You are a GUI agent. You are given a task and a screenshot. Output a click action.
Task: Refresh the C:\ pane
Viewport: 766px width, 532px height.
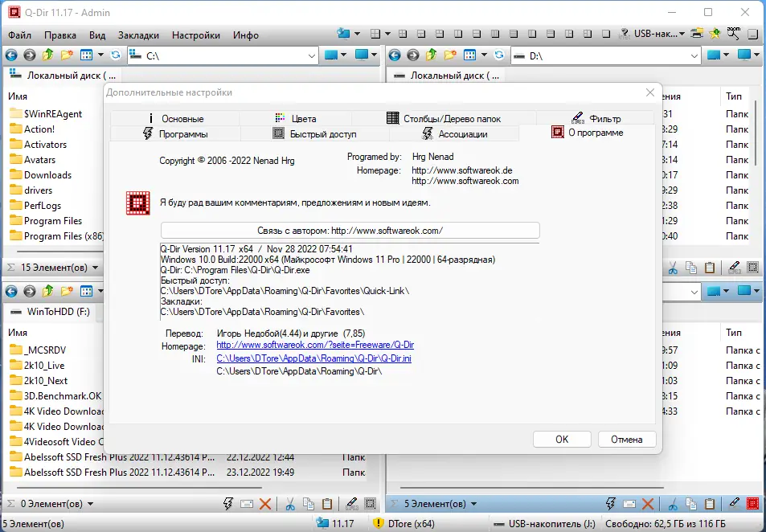[x=116, y=55]
